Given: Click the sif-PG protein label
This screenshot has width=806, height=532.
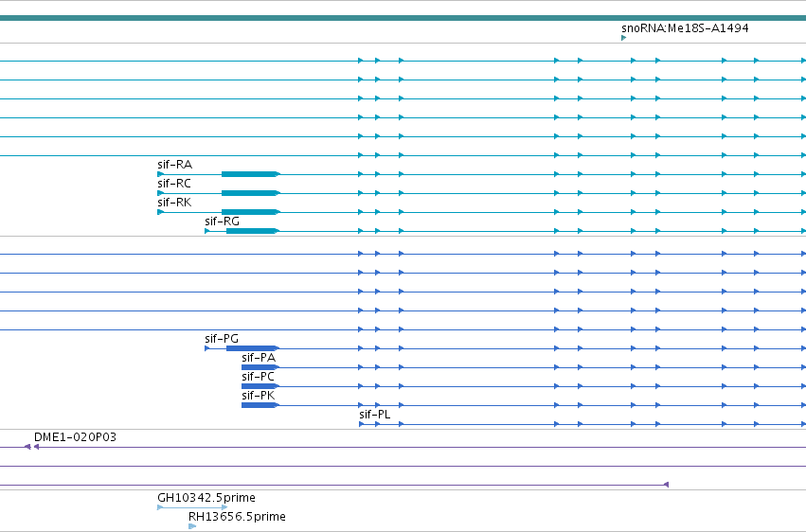Looking at the screenshot, I should (x=222, y=338).
